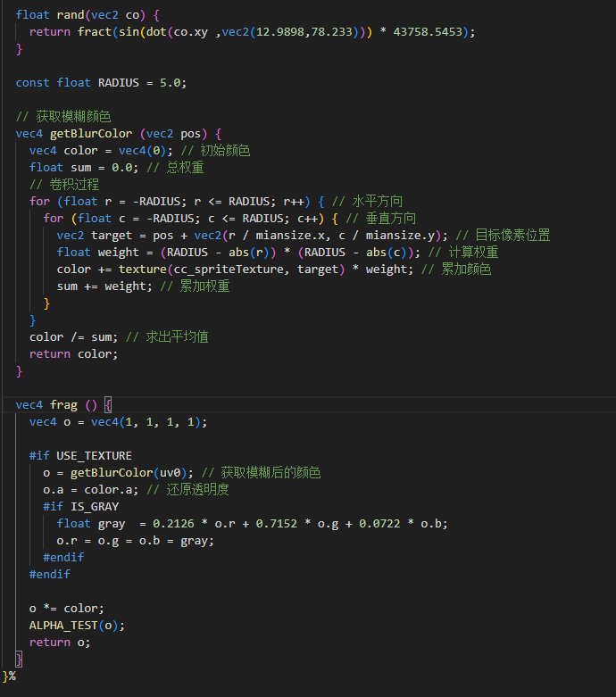Screen dimensions: 616x697
Task: Click the 'color /= sum' statement
Action: pos(73,336)
